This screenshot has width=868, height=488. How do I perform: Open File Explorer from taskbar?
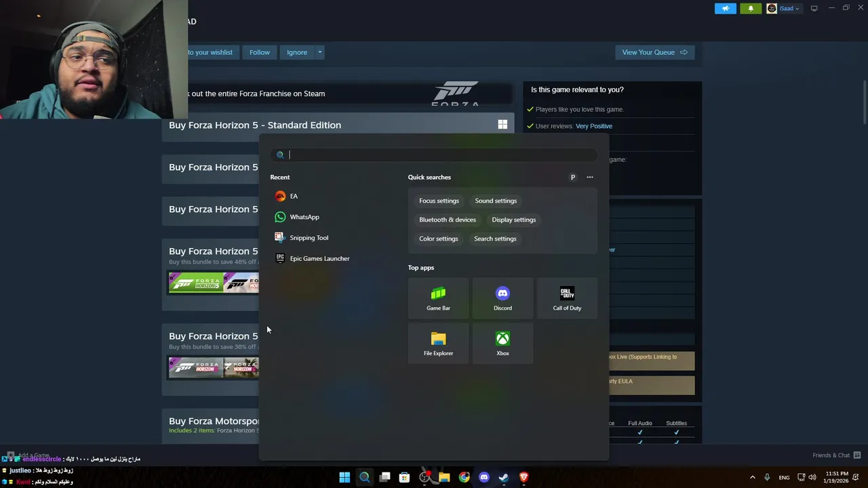(444, 477)
